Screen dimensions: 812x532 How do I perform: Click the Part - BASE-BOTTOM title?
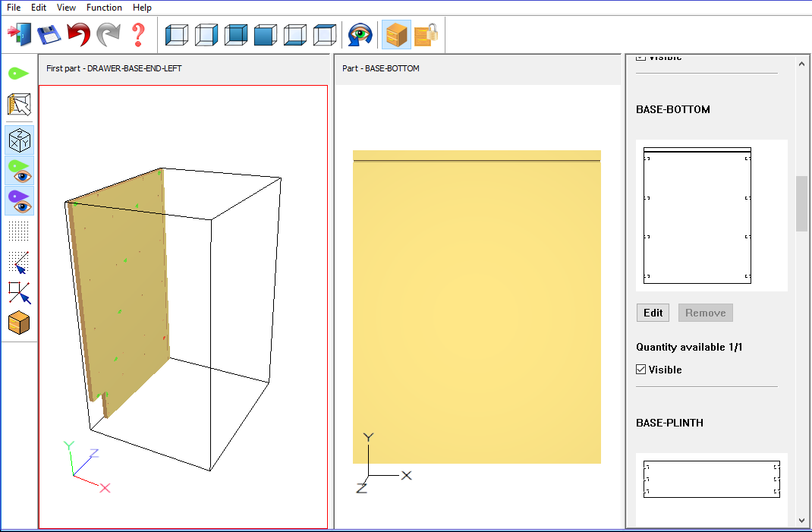point(381,68)
